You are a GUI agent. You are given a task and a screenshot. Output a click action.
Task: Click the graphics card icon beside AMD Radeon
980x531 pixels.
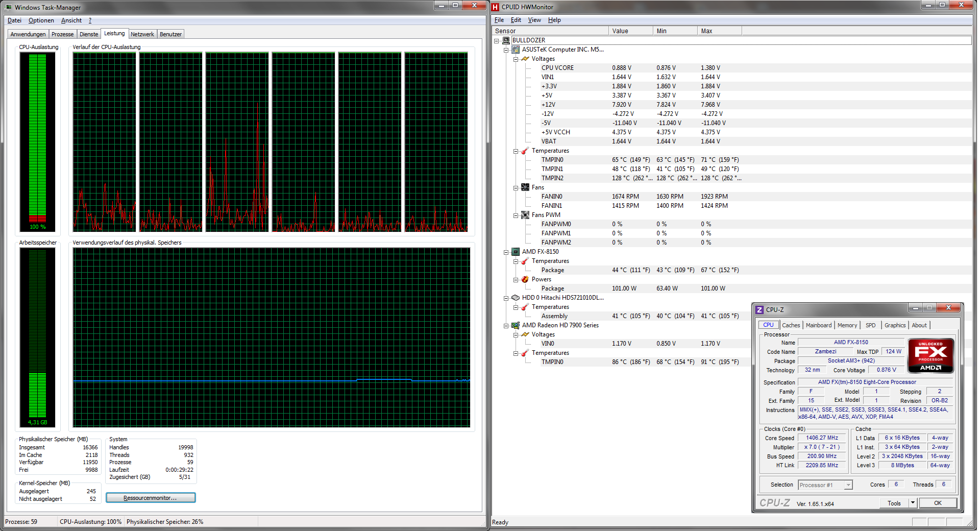(516, 325)
